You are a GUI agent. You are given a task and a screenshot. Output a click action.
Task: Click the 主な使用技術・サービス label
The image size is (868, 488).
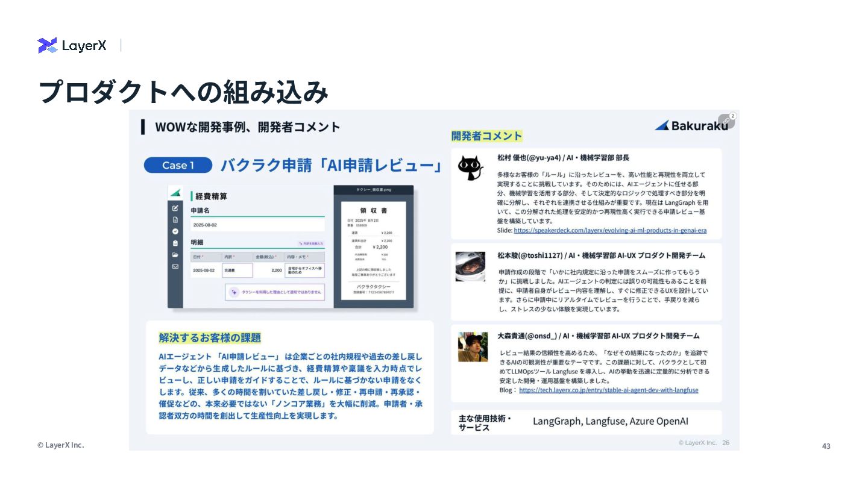coord(485,423)
